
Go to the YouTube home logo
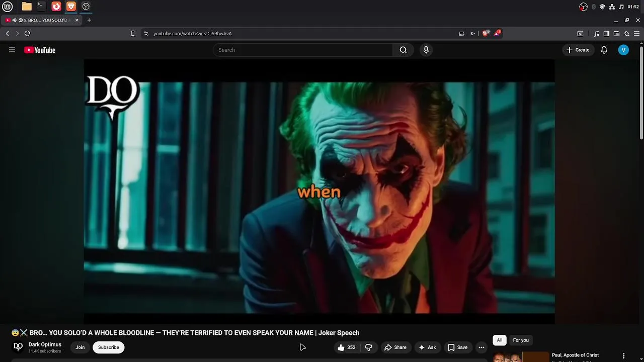tap(40, 50)
